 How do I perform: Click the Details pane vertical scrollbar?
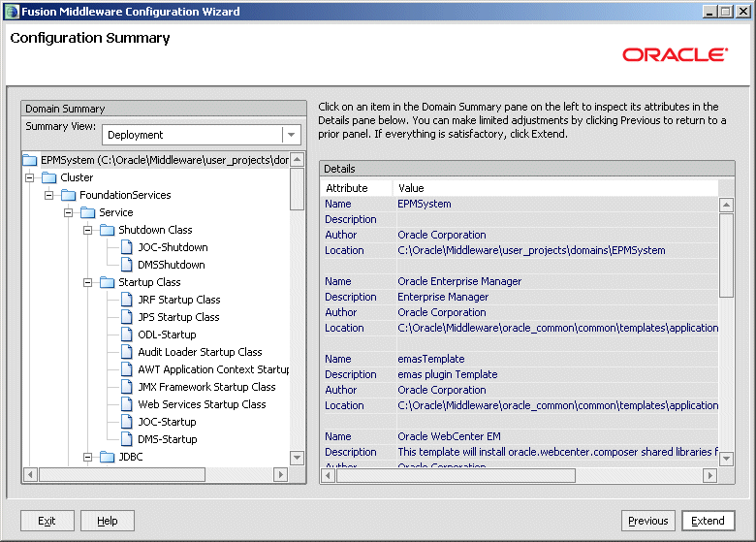point(726,252)
